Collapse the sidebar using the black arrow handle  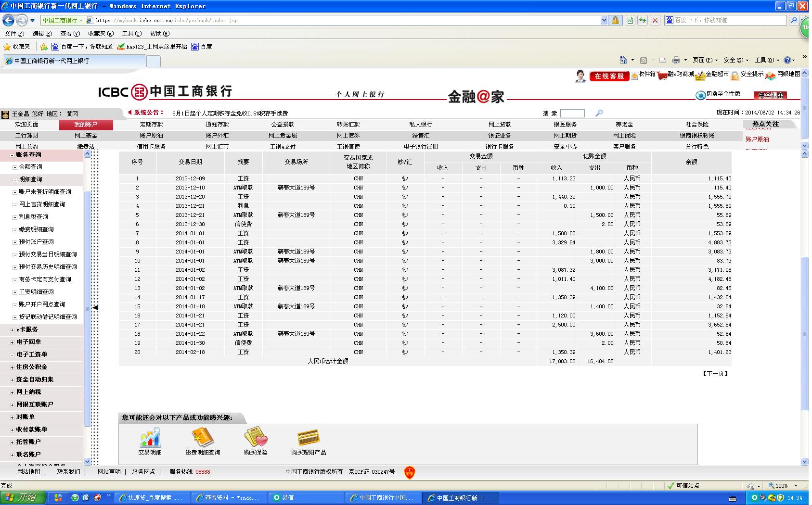point(95,307)
